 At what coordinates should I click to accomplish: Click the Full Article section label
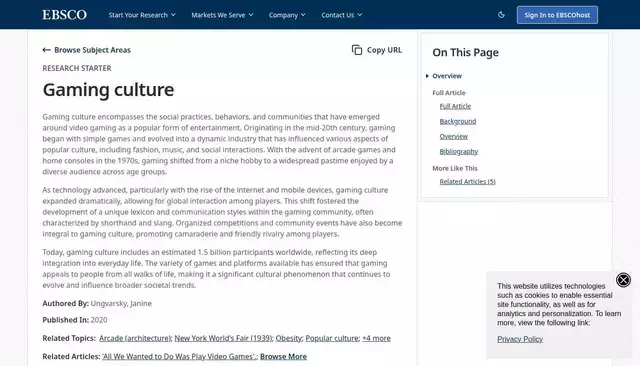(449, 93)
